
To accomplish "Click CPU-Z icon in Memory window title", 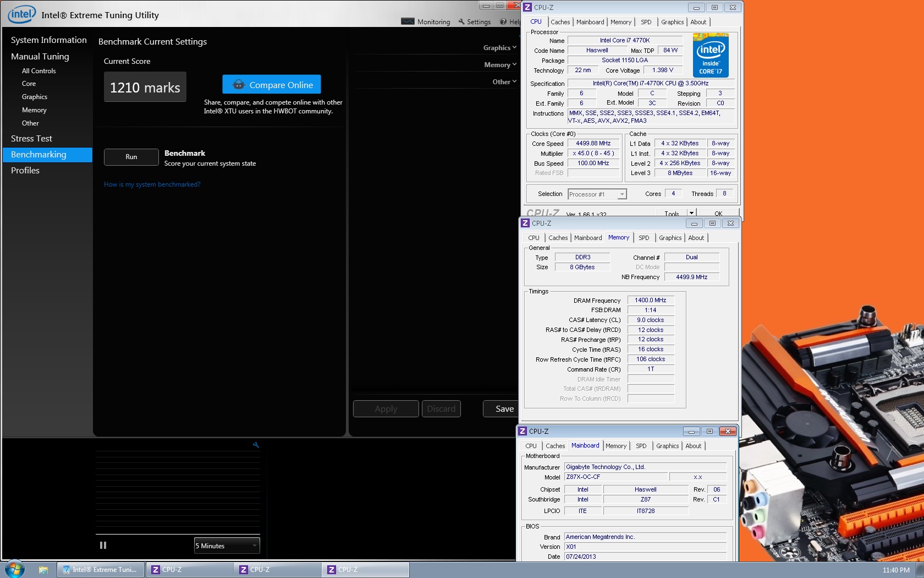I will [x=525, y=223].
